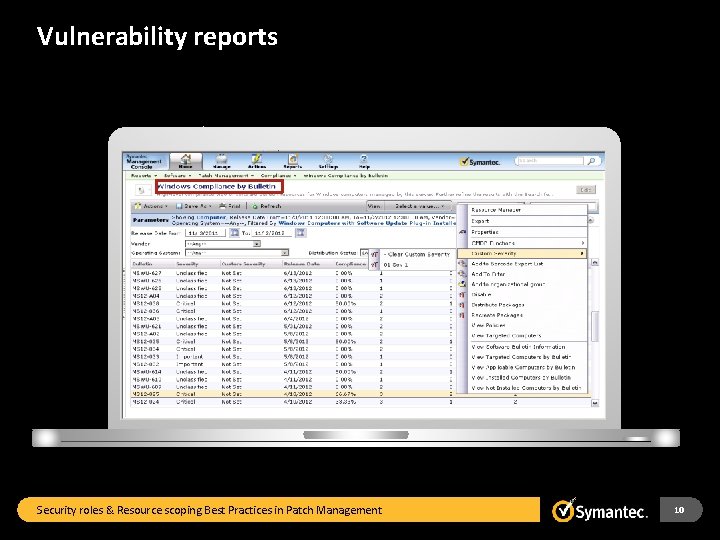Viewport: 720px width, 540px height.
Task: Click the Recreate Packages icon
Action: (462, 315)
